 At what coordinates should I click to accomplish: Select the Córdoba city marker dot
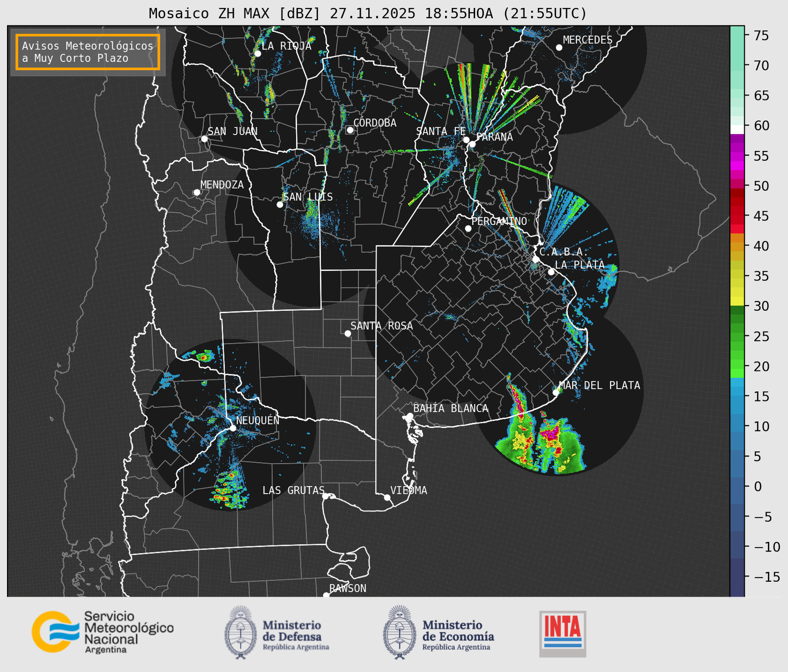[x=350, y=130]
